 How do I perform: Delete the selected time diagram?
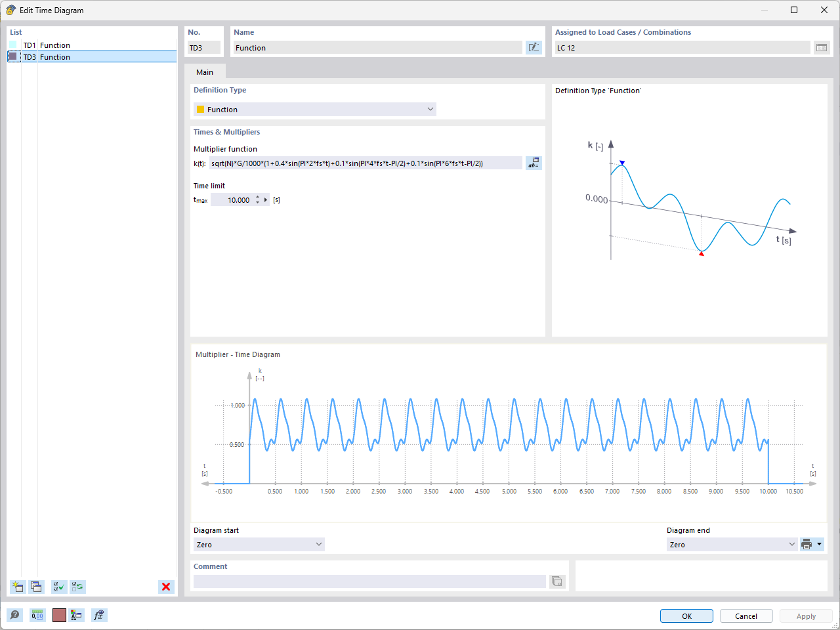(x=166, y=587)
